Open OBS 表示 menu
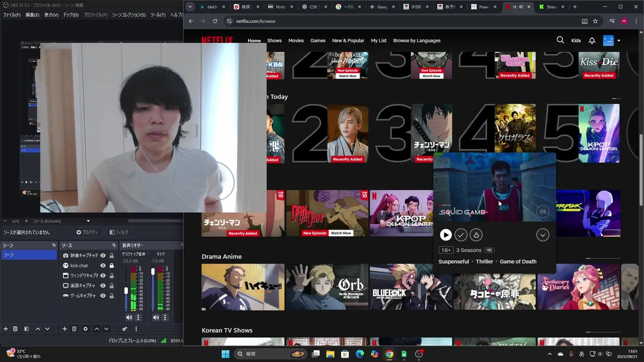 click(51, 15)
